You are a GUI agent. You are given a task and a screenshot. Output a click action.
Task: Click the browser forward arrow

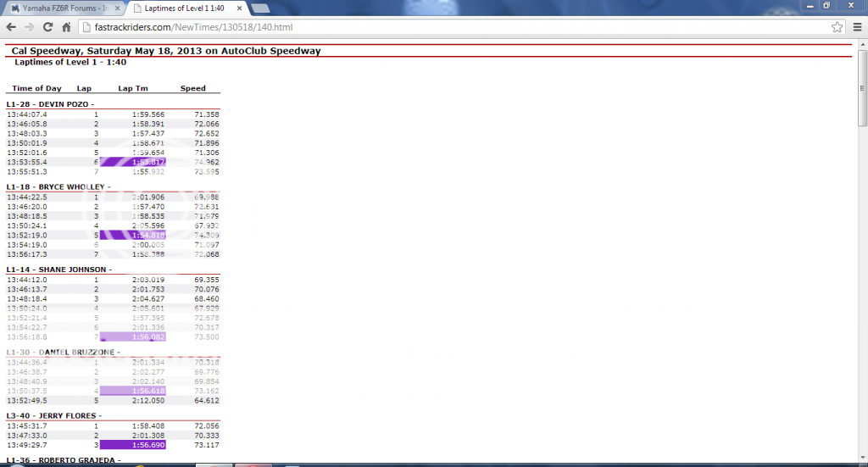tap(30, 27)
